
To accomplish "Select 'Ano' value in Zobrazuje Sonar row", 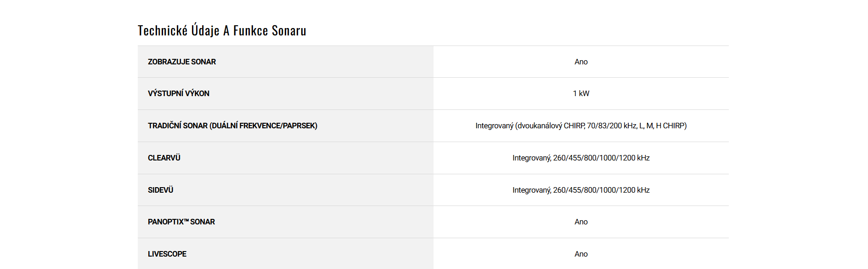I will 581,62.
